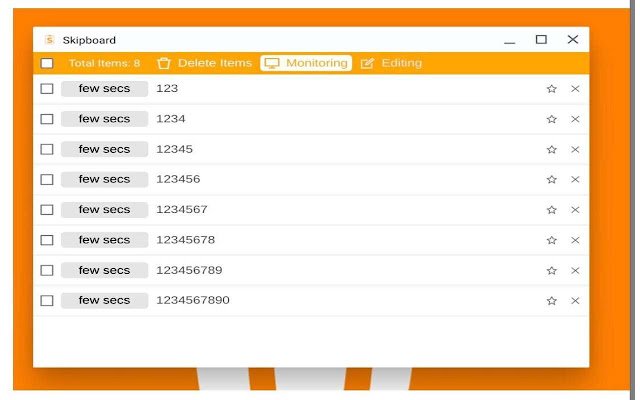The image size is (640, 400).
Task: Click the few secs tag on row 12345678
Action: coord(104,240)
